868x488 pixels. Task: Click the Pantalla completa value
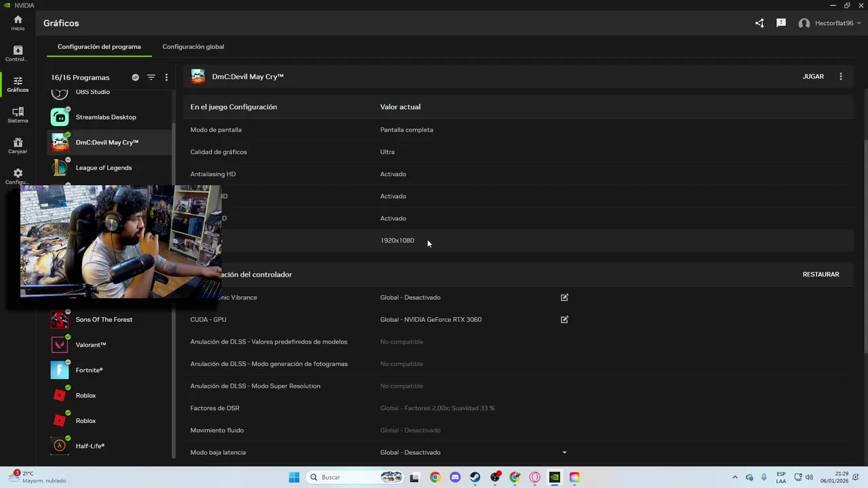tap(406, 129)
